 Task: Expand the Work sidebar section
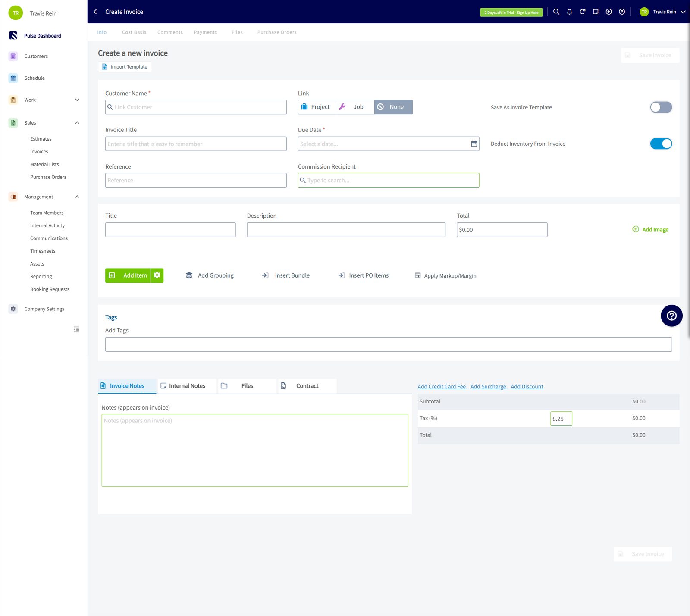pos(77,100)
